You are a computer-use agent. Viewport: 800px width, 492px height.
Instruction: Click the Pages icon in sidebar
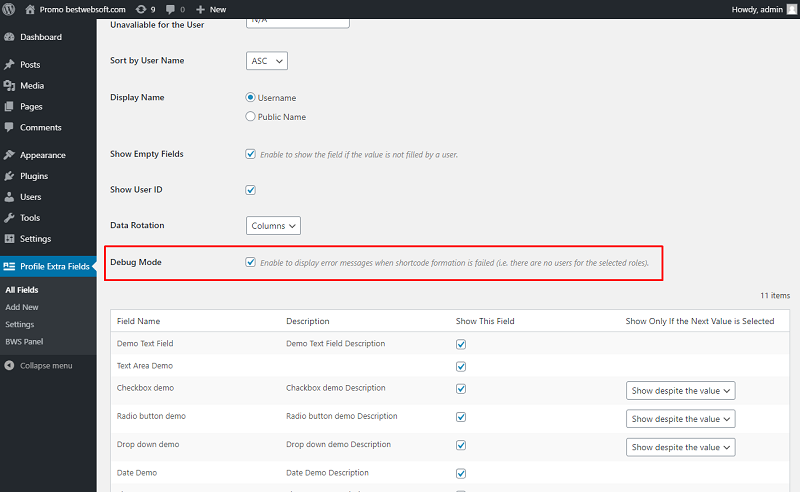pyautogui.click(x=9, y=106)
